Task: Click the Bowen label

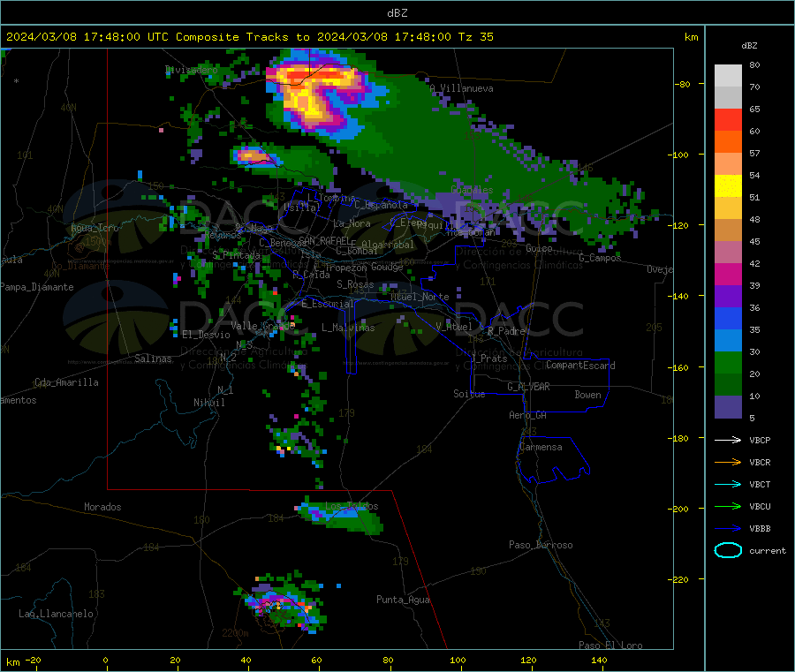Action: (x=587, y=395)
